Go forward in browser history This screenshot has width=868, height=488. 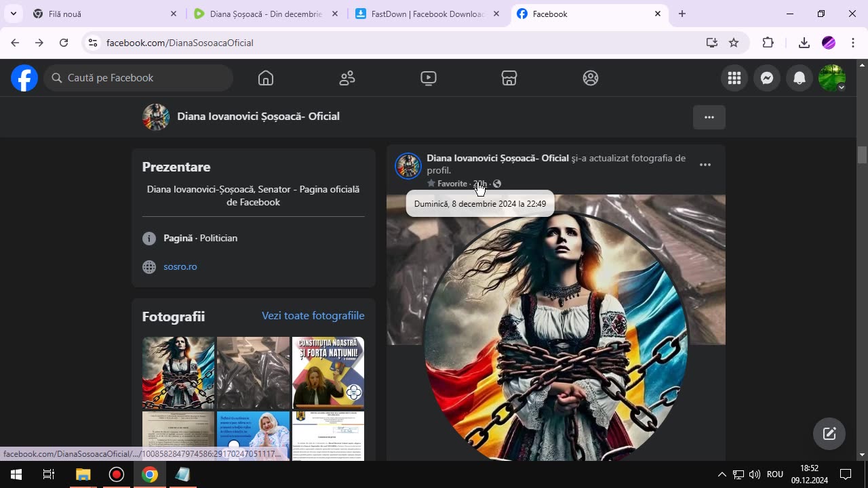pyautogui.click(x=39, y=43)
